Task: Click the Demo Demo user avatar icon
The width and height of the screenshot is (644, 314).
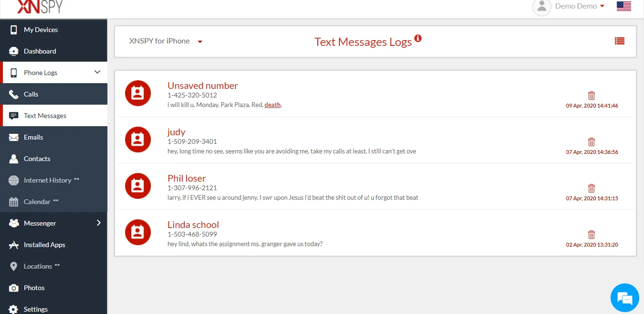Action: click(x=542, y=7)
